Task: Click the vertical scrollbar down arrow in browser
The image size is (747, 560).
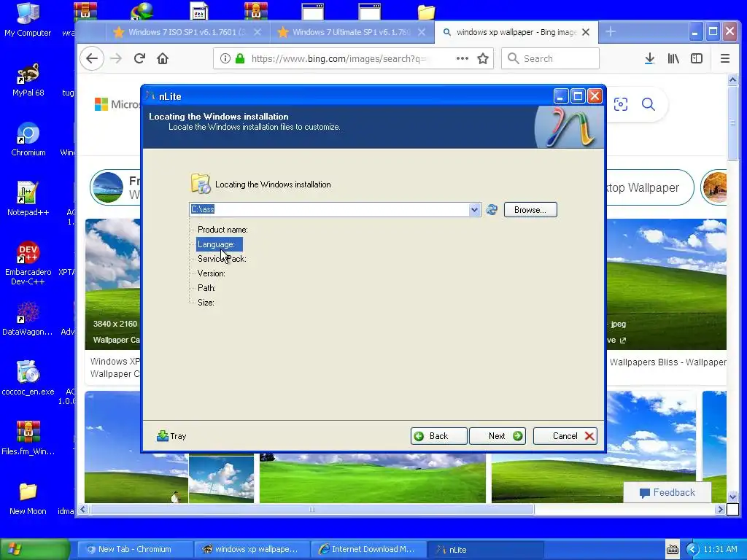Action: click(732, 497)
